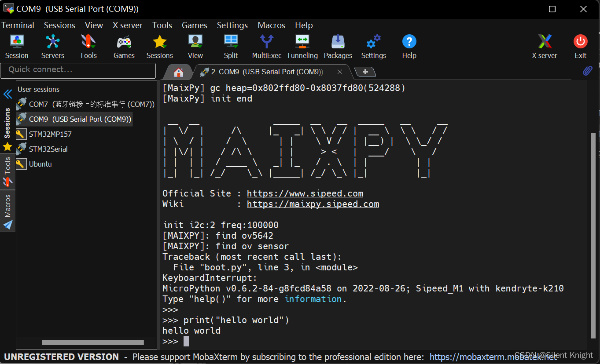Start the X server toolbar icon
Screen dimensions: 600x364
pyautogui.click(x=545, y=47)
